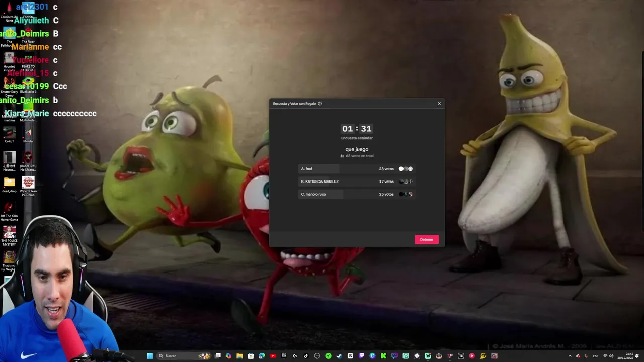
Task: Select the Murder desktop icon
Action: (28, 135)
